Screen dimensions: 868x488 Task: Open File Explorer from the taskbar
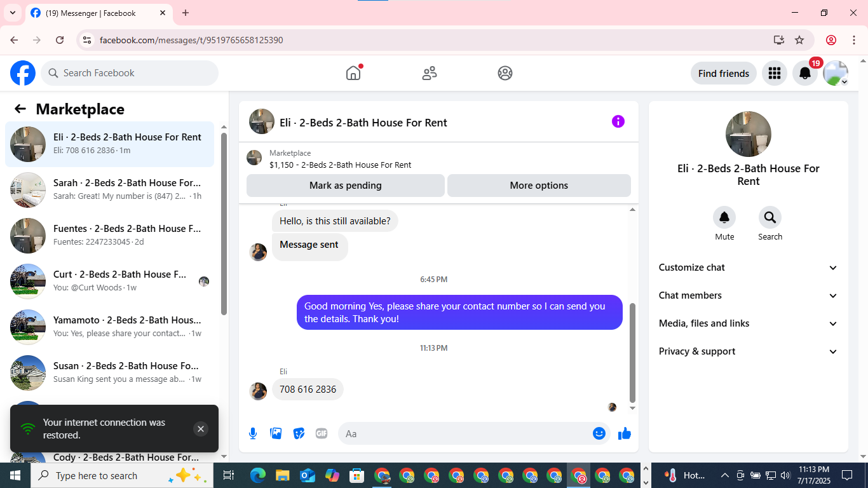click(x=283, y=475)
